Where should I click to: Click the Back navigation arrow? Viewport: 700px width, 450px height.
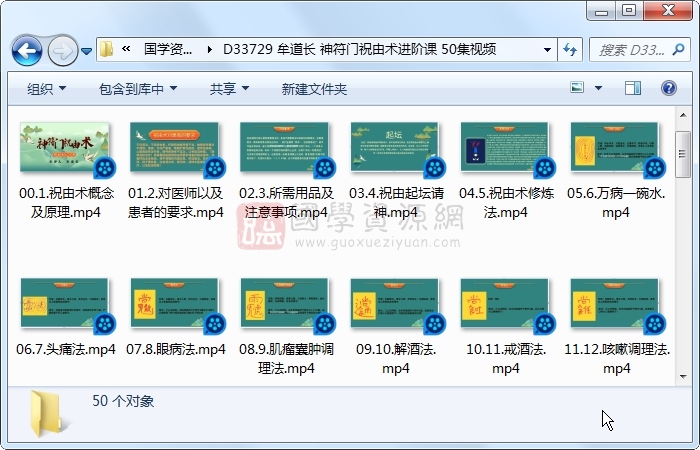tap(27, 49)
